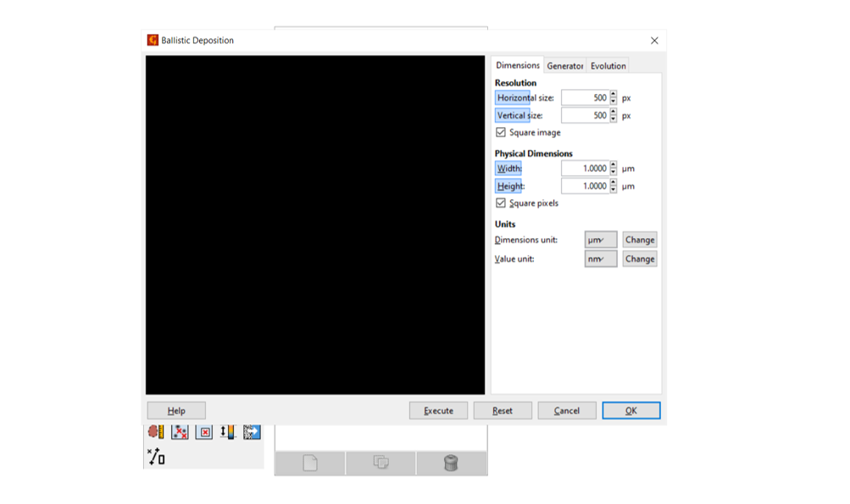Click Change beside Dimensions unit

(639, 240)
